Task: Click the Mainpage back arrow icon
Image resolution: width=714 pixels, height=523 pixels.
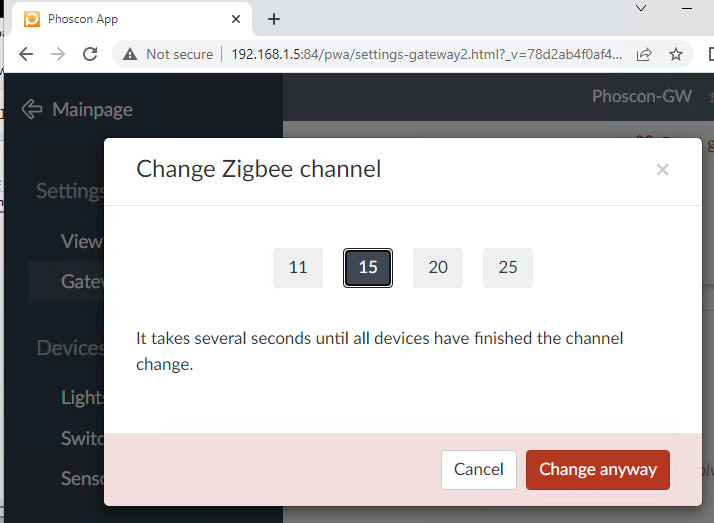Action: (x=32, y=109)
